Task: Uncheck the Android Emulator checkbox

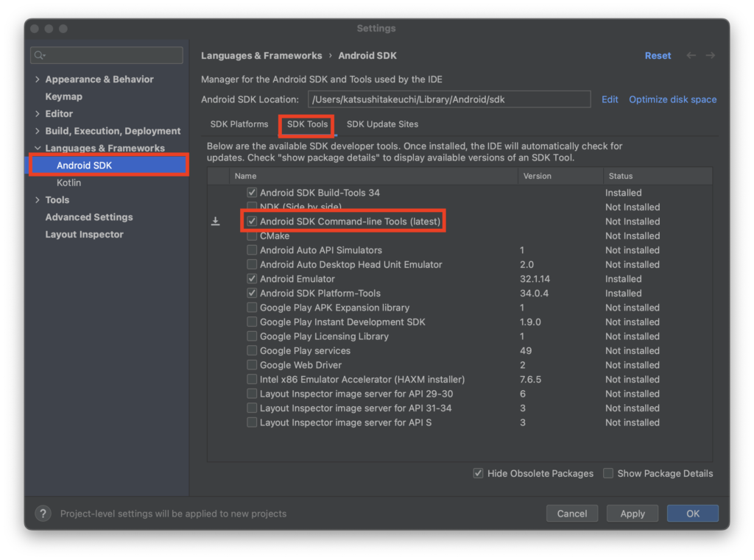Action: (253, 279)
